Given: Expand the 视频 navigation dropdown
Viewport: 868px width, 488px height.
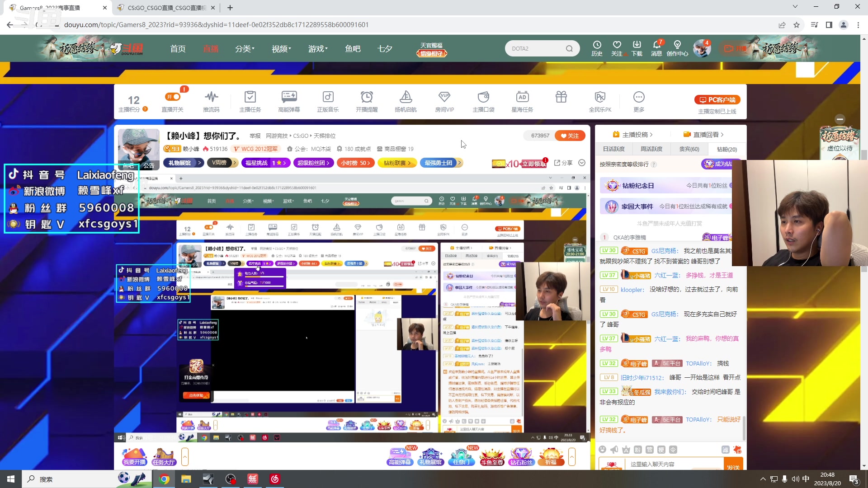Looking at the screenshot, I should coord(281,48).
